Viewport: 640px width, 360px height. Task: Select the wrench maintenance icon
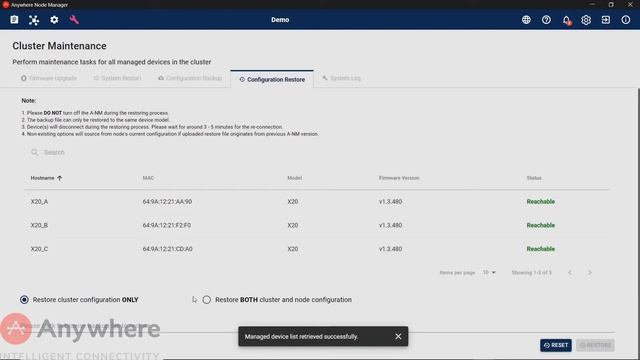coord(74,20)
